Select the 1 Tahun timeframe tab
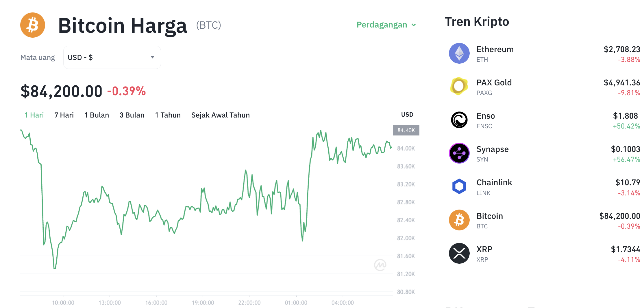This screenshot has width=644, height=308. 168,115
